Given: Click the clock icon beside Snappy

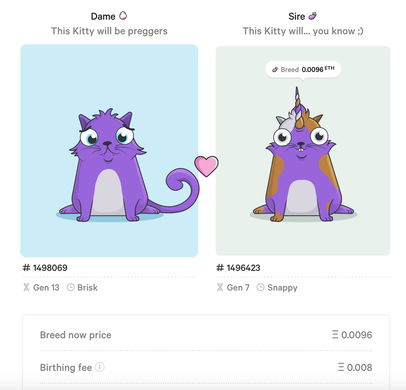Looking at the screenshot, I should click(x=260, y=287).
